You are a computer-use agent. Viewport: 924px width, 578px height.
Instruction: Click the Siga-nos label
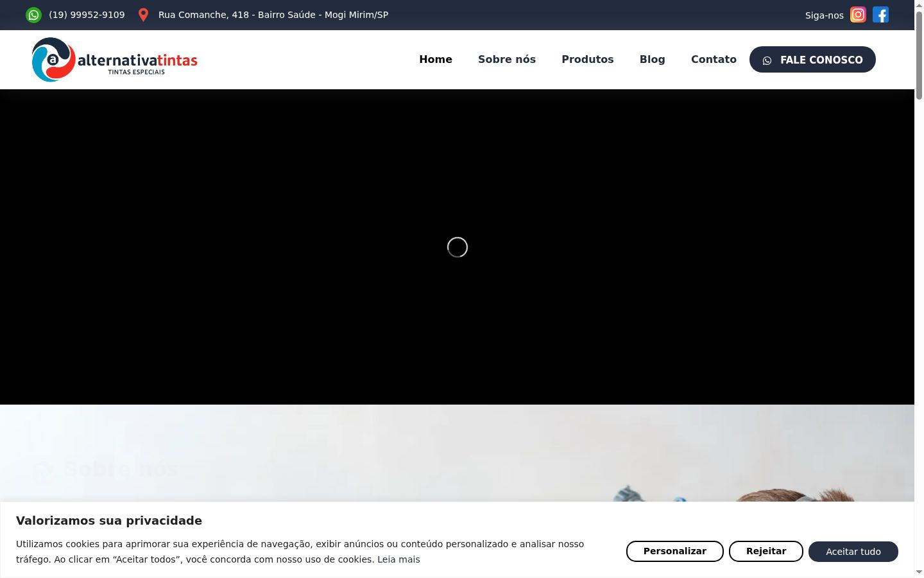(x=825, y=15)
